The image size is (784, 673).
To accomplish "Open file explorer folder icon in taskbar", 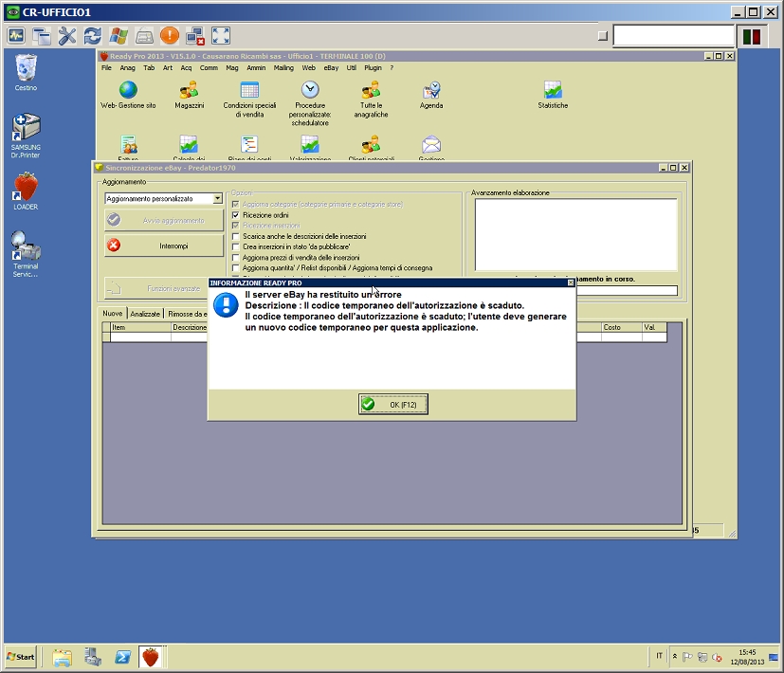I will pos(63,657).
